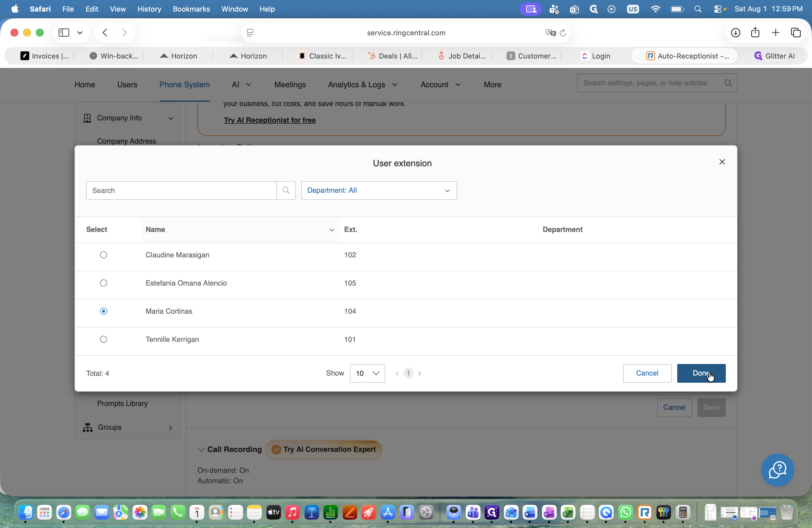Expand the Groups sidebar section
Viewport: 812px width, 528px height.
point(170,427)
